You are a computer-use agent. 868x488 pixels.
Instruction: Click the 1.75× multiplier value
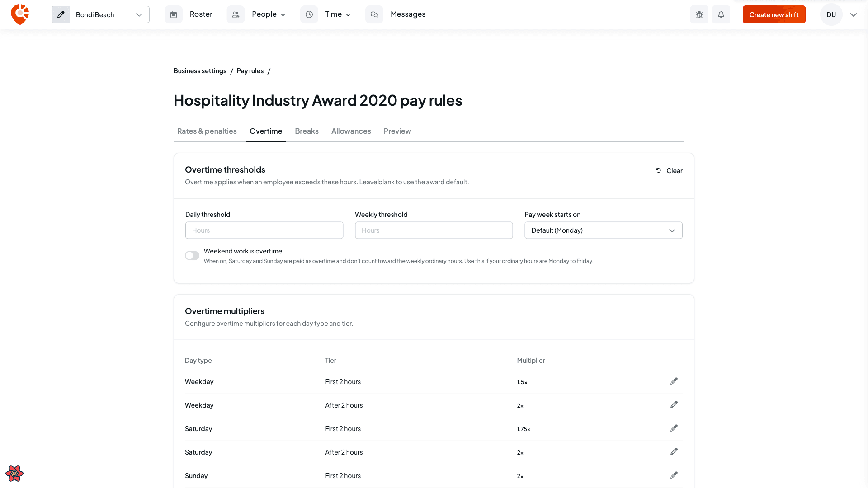coord(524,429)
